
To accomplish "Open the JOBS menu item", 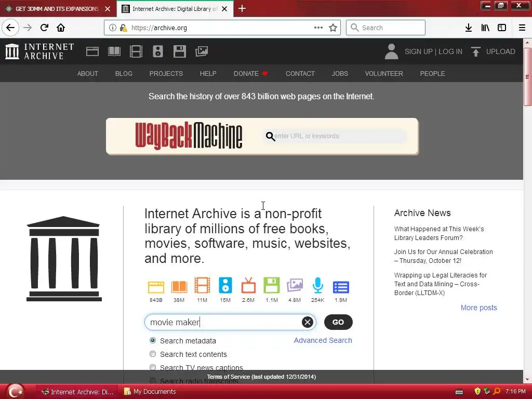I will [340, 74].
